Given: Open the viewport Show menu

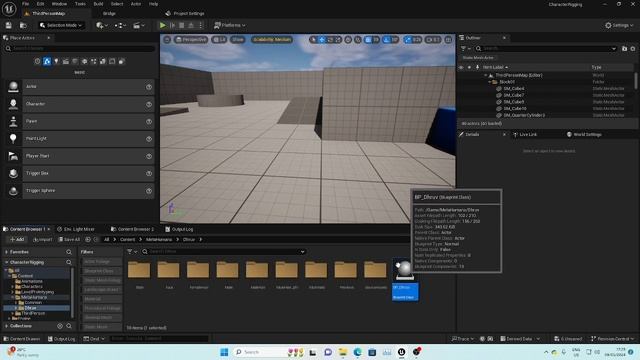Looking at the screenshot, I should [x=238, y=40].
